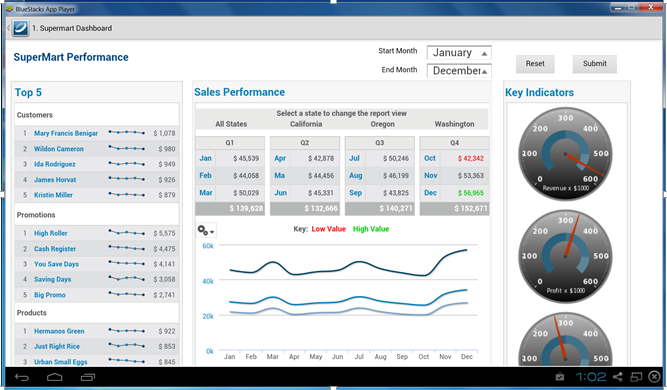Click the window display icon next to share

click(x=636, y=377)
